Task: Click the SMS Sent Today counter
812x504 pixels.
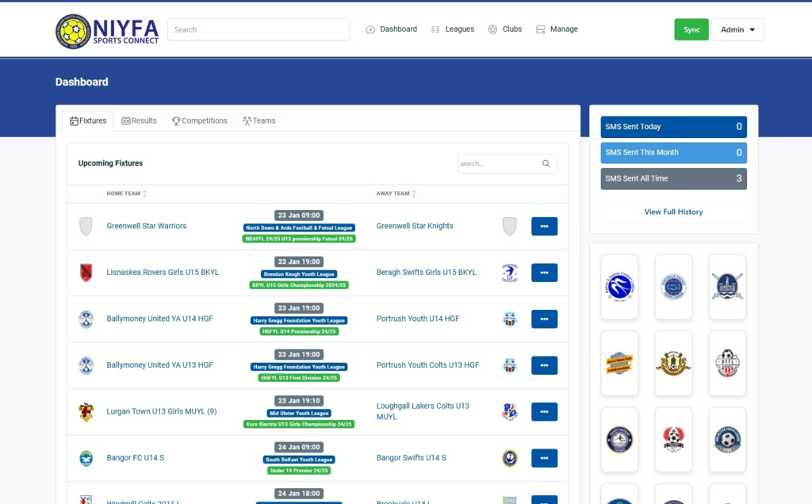Action: tap(673, 127)
